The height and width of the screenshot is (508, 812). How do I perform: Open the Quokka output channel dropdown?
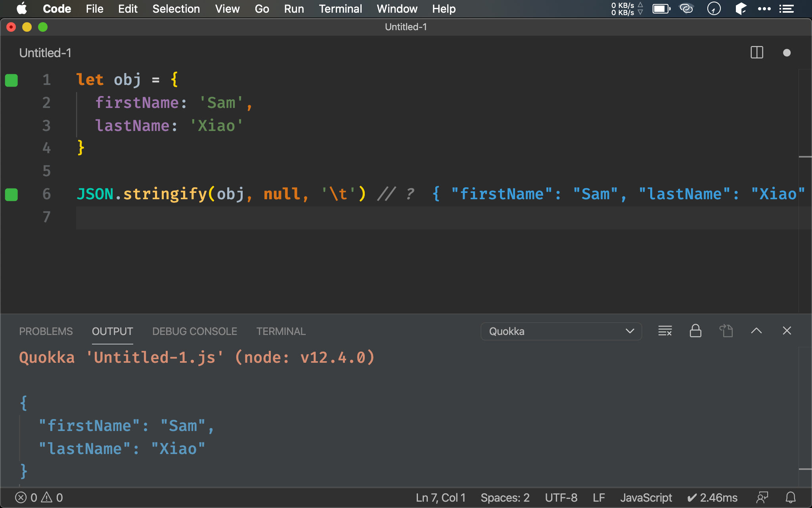point(561,331)
